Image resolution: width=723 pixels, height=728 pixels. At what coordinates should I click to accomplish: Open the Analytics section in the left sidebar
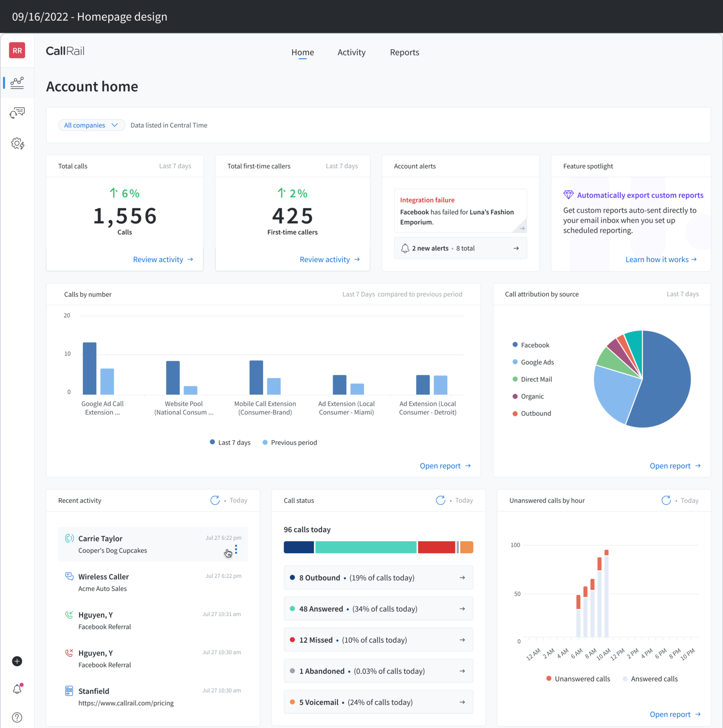[17, 83]
